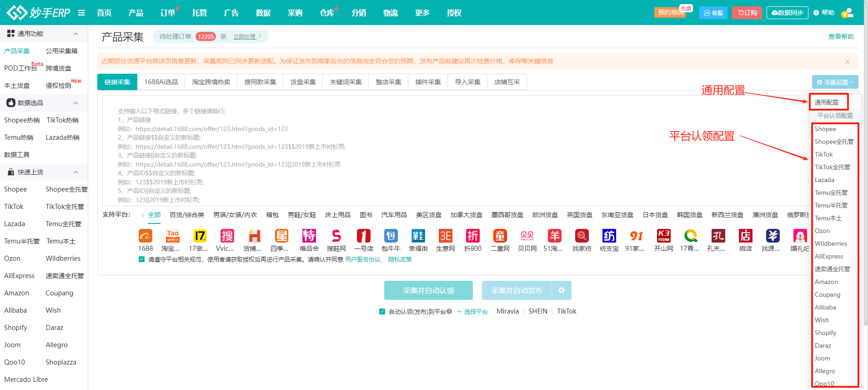This screenshot has width=868, height=390.
Task: Select the 纺支宝 platform icon
Action: point(609,236)
